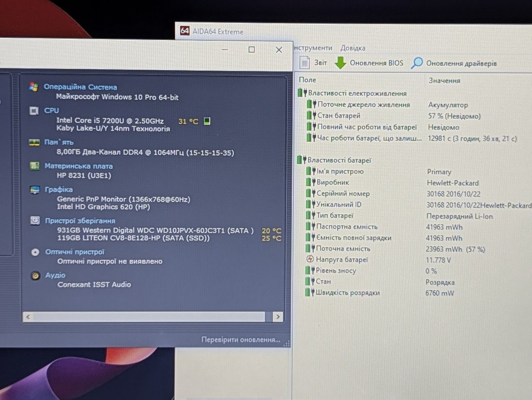
Task: Open the Інструменти menu
Action: [313, 48]
